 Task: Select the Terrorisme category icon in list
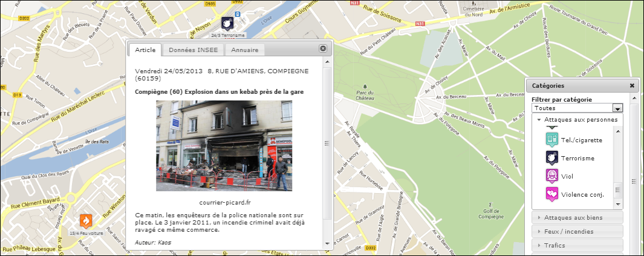(551, 157)
